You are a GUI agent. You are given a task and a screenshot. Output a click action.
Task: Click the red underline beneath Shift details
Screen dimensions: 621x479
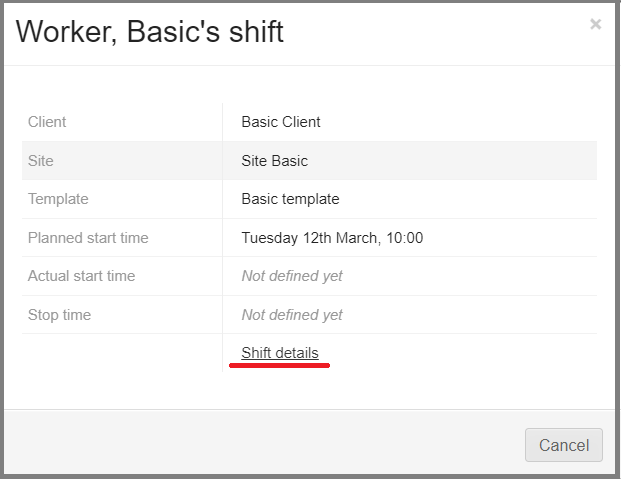(280, 366)
